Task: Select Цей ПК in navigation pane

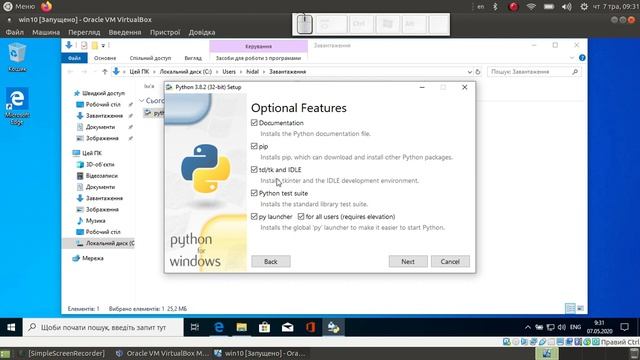Action: pyautogui.click(x=92, y=153)
